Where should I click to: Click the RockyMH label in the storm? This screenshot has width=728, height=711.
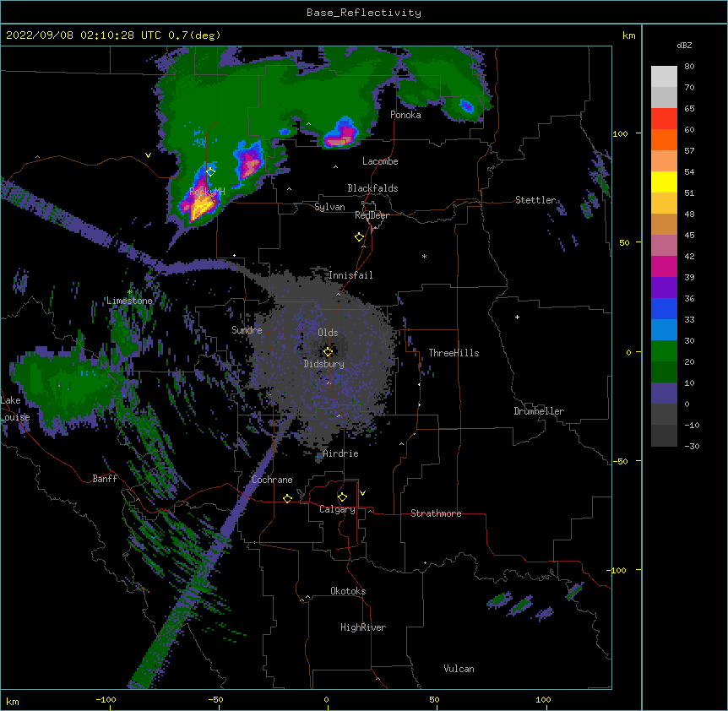coord(207,191)
